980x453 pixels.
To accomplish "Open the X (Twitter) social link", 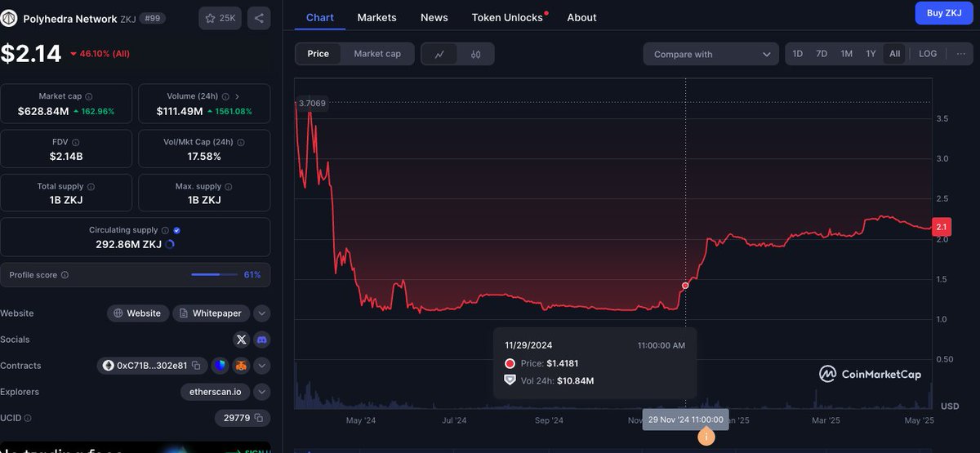I will [x=241, y=340].
